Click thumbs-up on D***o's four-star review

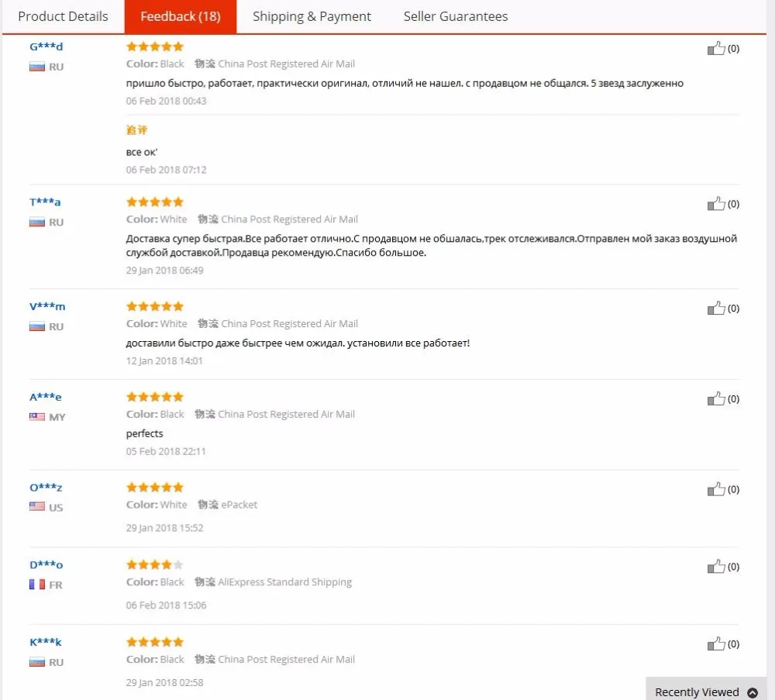point(715,567)
